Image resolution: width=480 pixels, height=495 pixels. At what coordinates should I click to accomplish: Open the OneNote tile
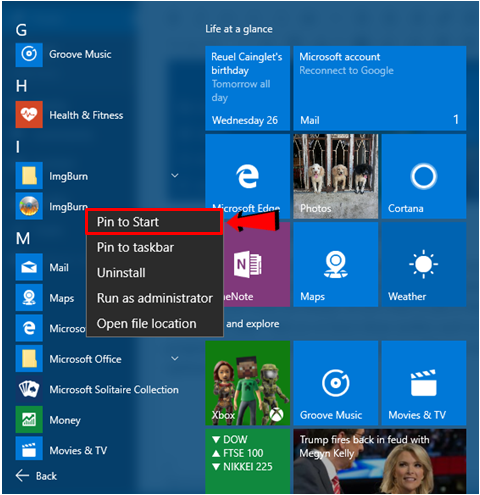pyautogui.click(x=257, y=265)
